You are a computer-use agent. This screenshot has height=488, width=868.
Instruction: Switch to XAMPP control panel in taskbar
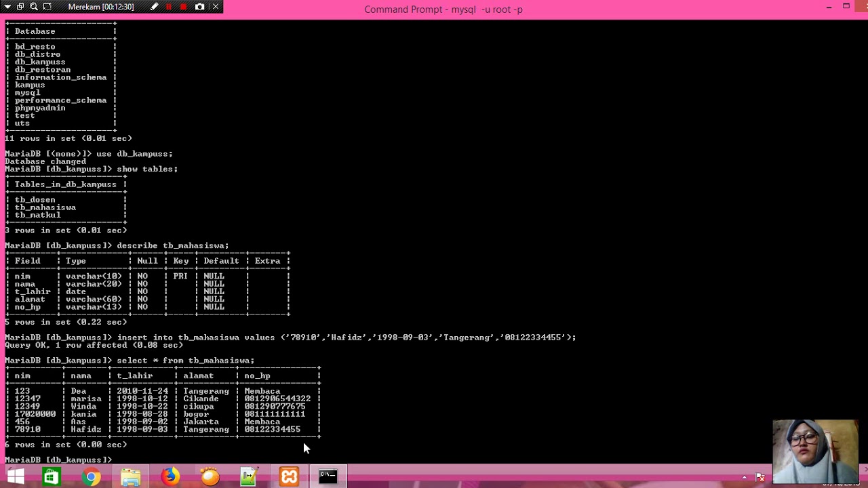click(x=289, y=477)
